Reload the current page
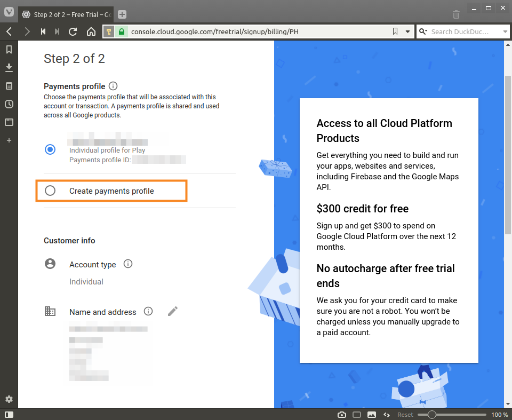 [x=73, y=31]
